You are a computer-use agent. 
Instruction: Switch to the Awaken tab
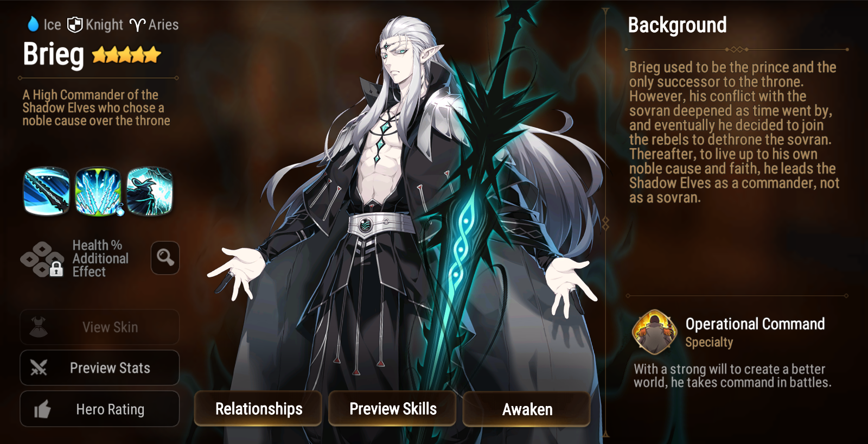point(527,409)
